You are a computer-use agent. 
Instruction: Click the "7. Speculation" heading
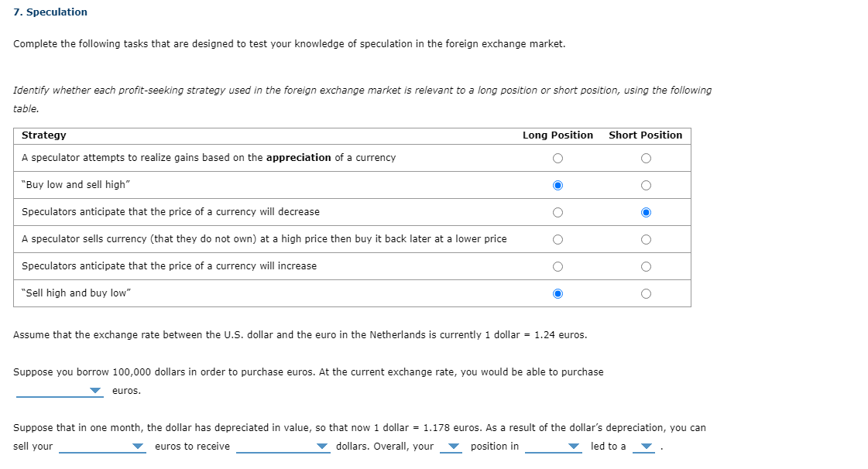point(49,12)
